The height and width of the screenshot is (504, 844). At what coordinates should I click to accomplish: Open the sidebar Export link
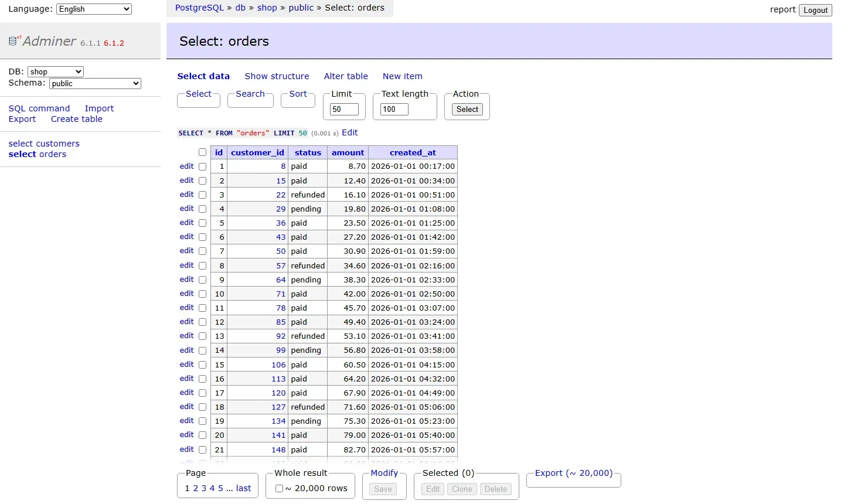point(22,119)
